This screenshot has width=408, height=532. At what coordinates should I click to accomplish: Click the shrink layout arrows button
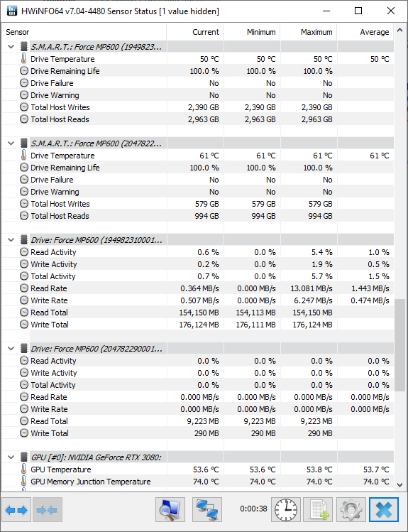(x=47, y=509)
